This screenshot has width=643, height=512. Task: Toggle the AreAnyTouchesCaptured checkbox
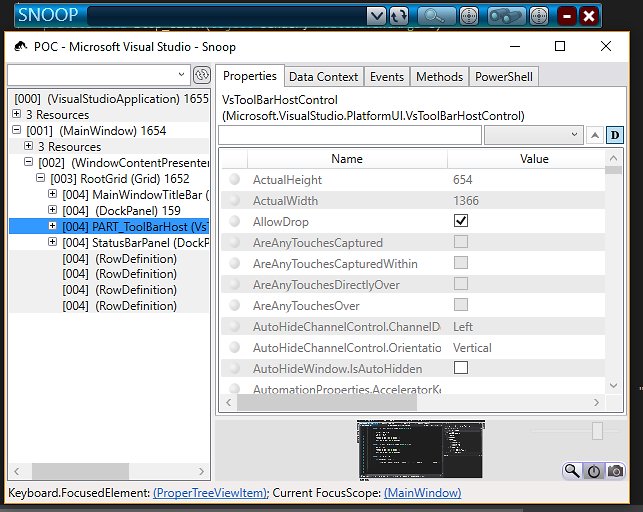[x=461, y=241]
